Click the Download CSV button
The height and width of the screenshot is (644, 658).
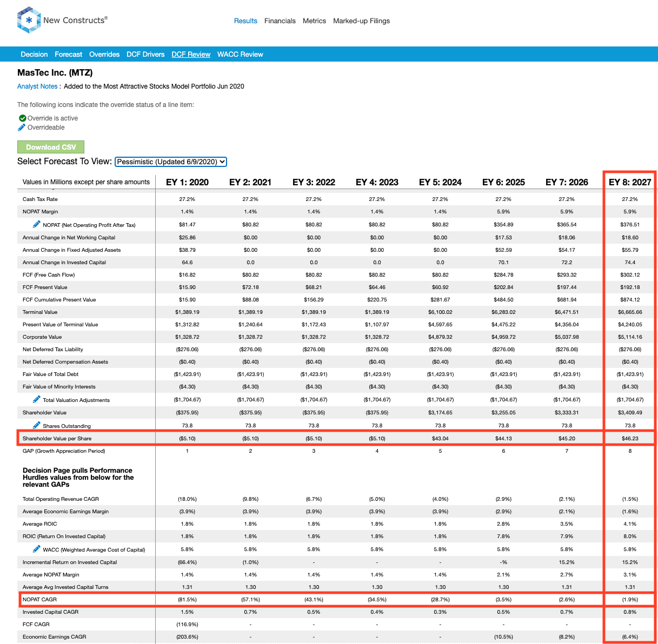(x=51, y=147)
